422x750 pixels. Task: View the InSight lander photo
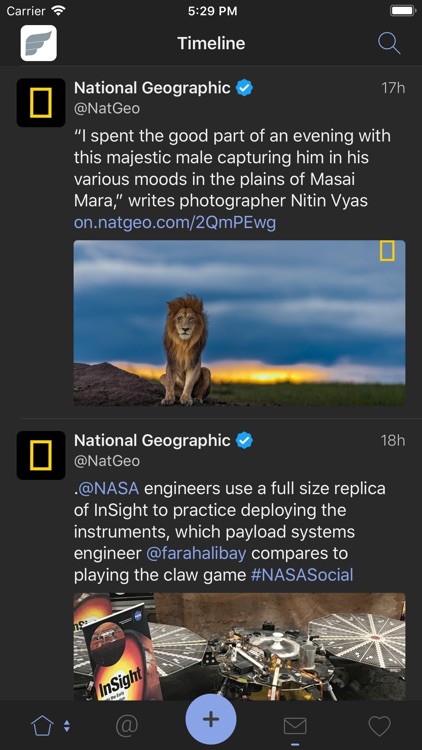point(239,647)
